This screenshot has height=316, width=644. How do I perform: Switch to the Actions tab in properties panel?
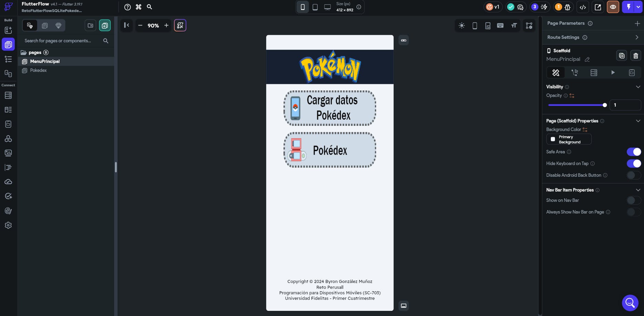pyautogui.click(x=575, y=73)
